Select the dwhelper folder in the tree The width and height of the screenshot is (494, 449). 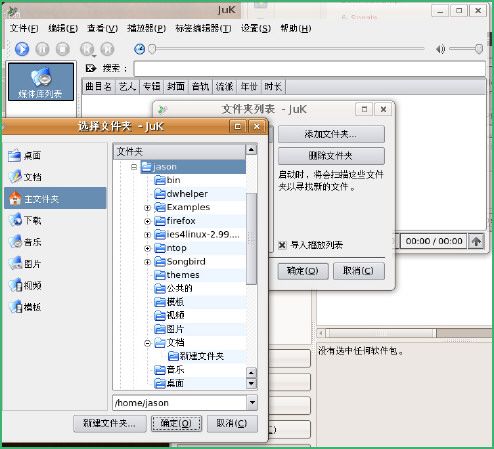(x=181, y=194)
